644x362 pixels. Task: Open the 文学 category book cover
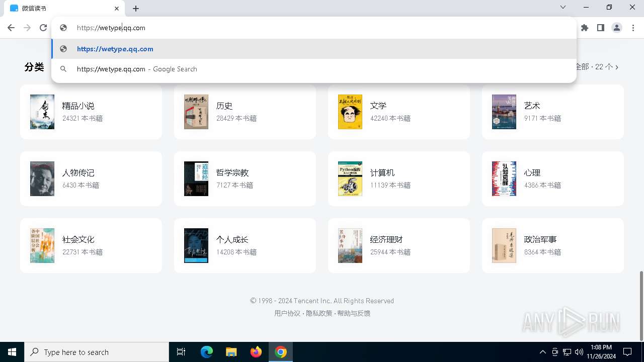pos(350,112)
